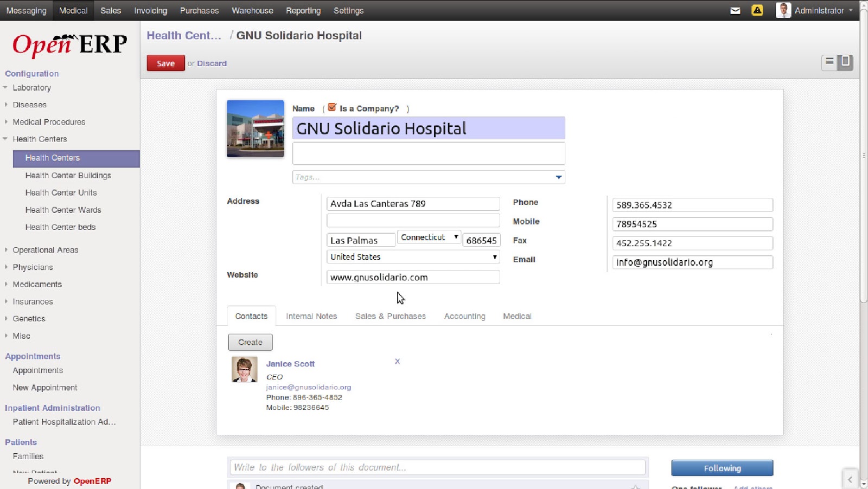Click the Following button
This screenshot has width=868, height=489.
(x=722, y=468)
